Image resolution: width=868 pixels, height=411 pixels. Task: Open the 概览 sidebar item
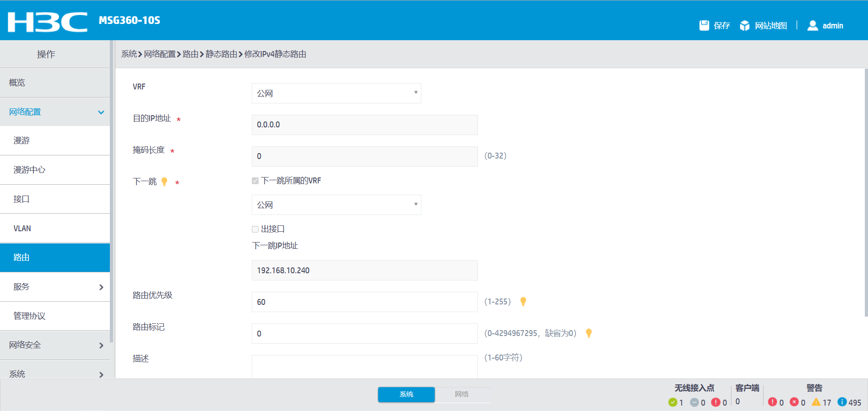pos(55,83)
